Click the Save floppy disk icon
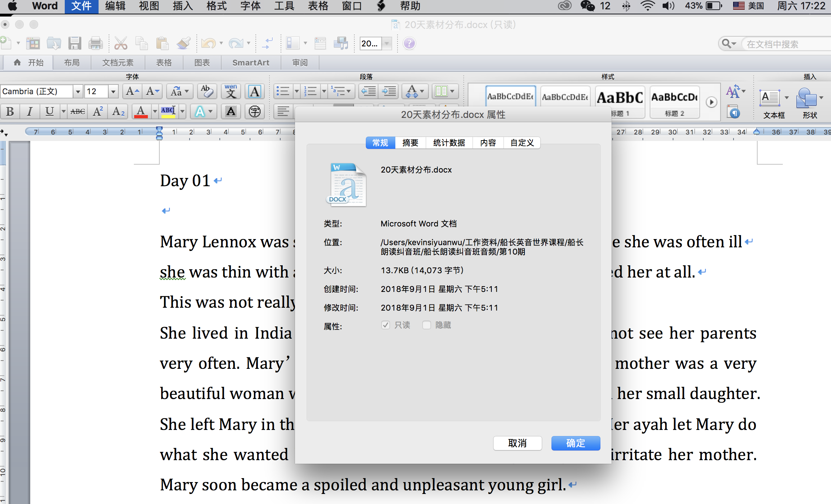 (75, 43)
